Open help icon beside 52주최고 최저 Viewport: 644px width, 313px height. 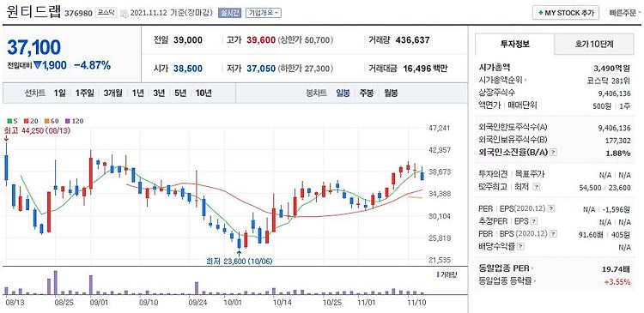536,187
